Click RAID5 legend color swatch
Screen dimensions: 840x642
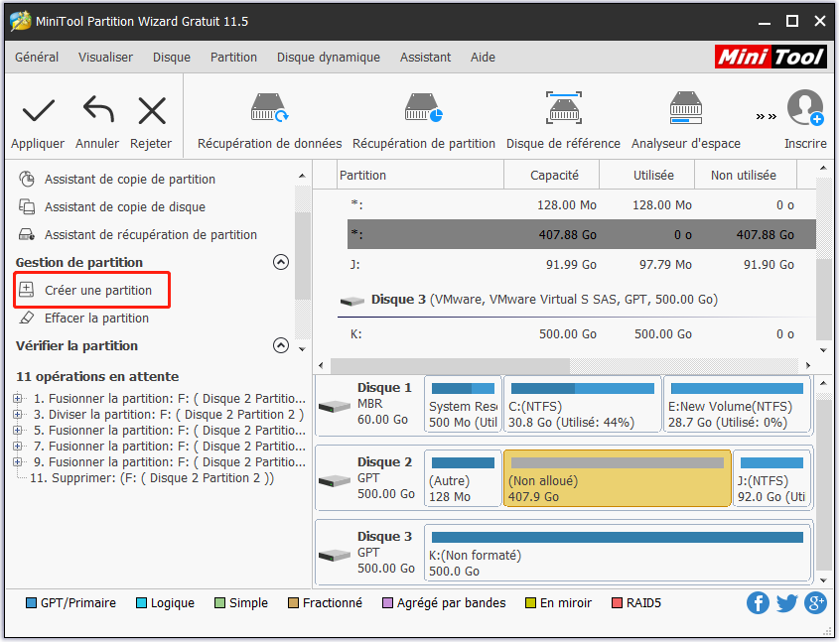618,603
